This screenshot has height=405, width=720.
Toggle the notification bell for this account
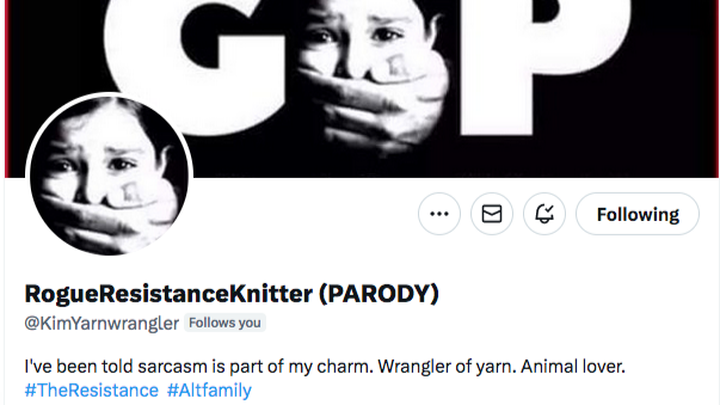(545, 214)
